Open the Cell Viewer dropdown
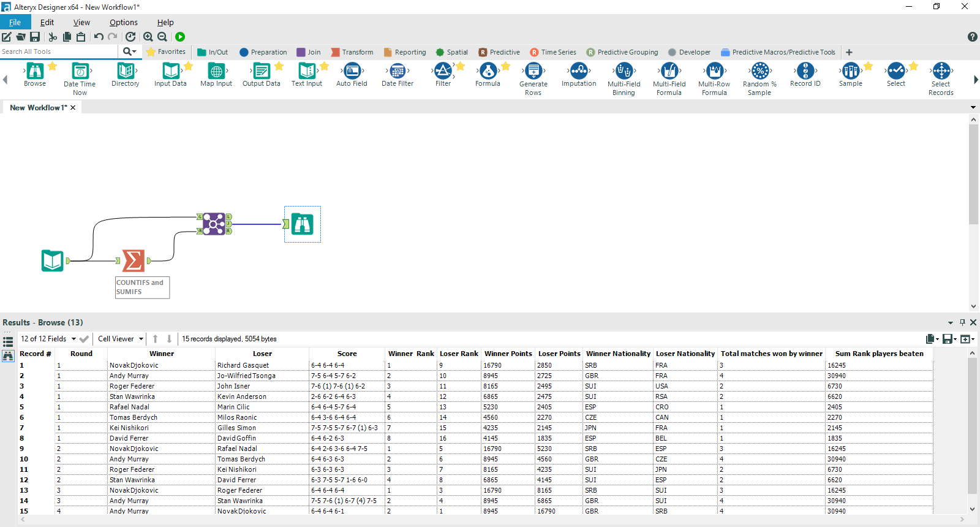980x527 pixels. (141, 339)
